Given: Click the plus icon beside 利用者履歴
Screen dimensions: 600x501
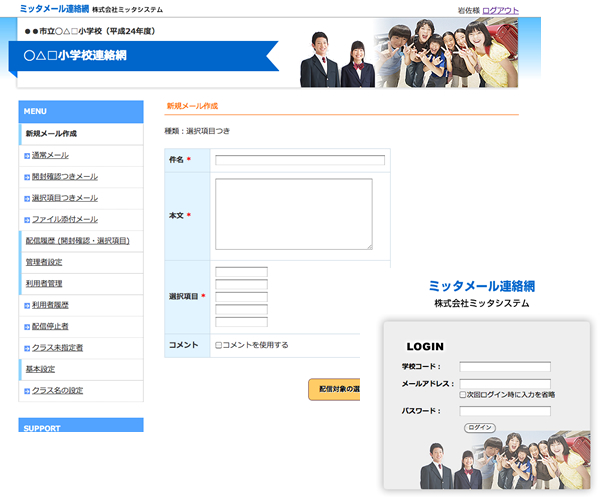Looking at the screenshot, I should tap(27, 305).
